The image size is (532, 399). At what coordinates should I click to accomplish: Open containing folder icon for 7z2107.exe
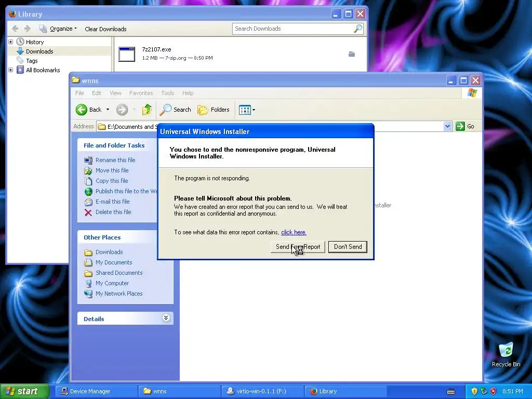pyautogui.click(x=352, y=54)
